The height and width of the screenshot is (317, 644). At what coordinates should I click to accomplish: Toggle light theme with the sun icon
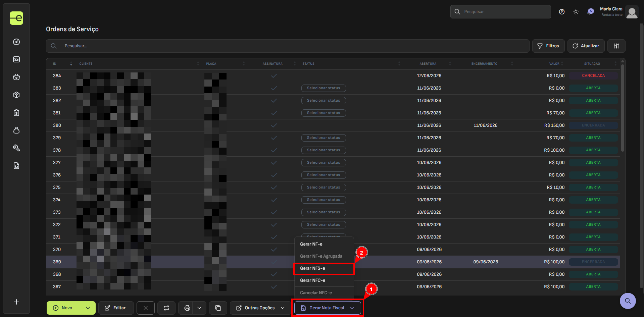coord(576,12)
